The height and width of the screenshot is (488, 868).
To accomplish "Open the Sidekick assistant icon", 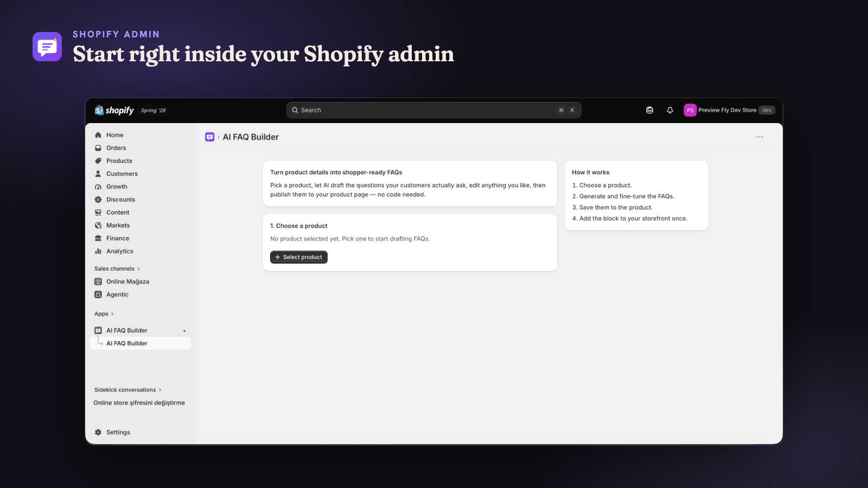I will pyautogui.click(x=649, y=110).
